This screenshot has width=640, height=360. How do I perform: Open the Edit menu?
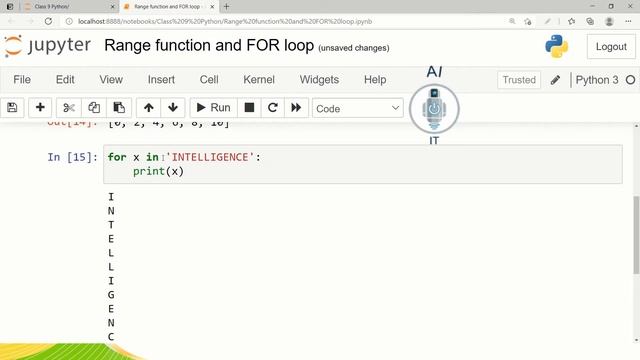pos(65,80)
